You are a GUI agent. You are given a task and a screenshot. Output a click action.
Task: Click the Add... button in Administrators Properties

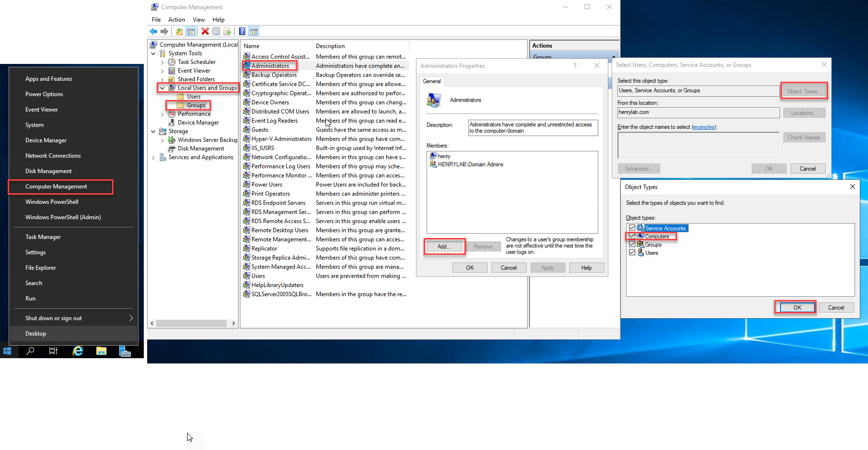pyautogui.click(x=444, y=247)
